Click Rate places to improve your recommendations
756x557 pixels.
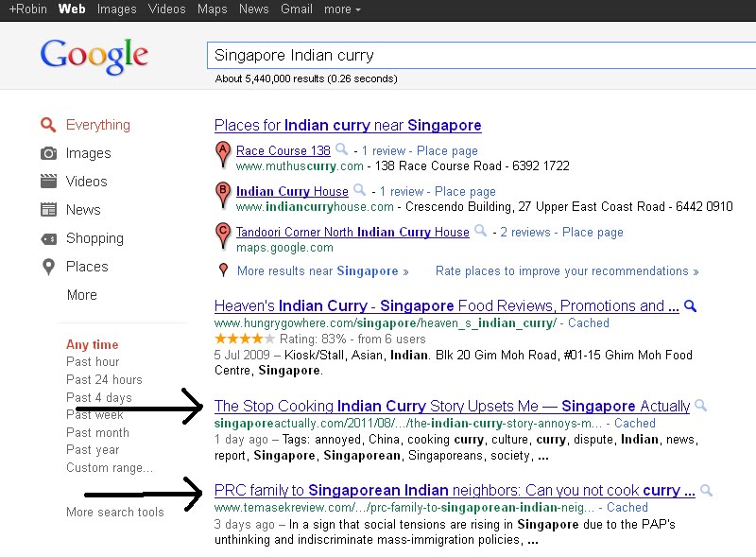tap(567, 270)
